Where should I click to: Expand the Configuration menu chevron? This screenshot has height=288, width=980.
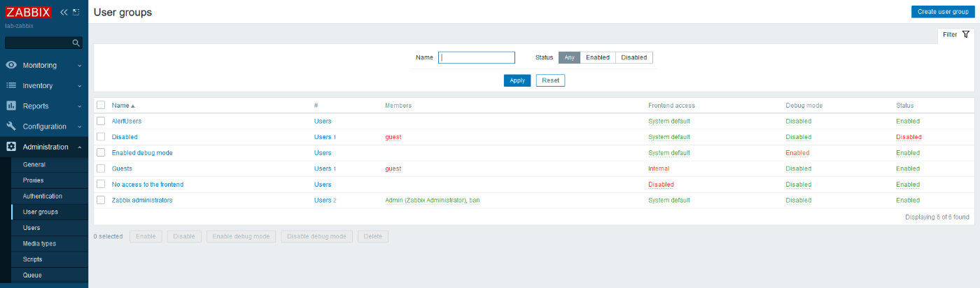point(80,127)
